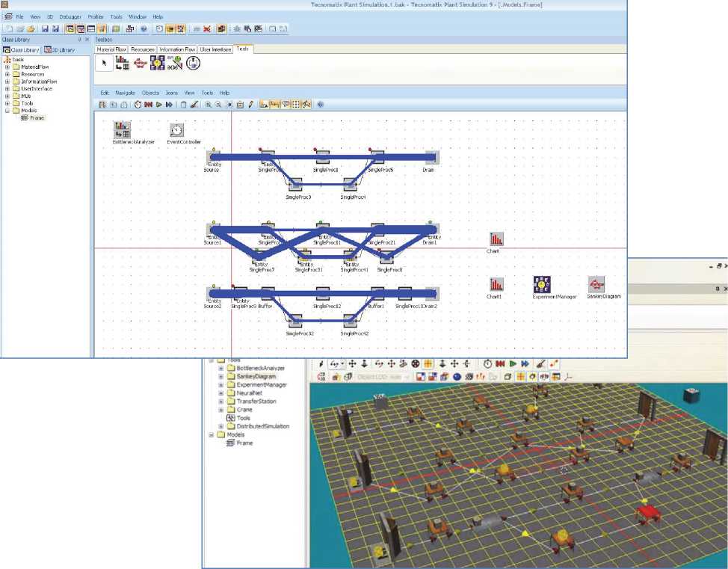Switch to the Material Flow tab
This screenshot has height=569, width=728.
point(111,49)
